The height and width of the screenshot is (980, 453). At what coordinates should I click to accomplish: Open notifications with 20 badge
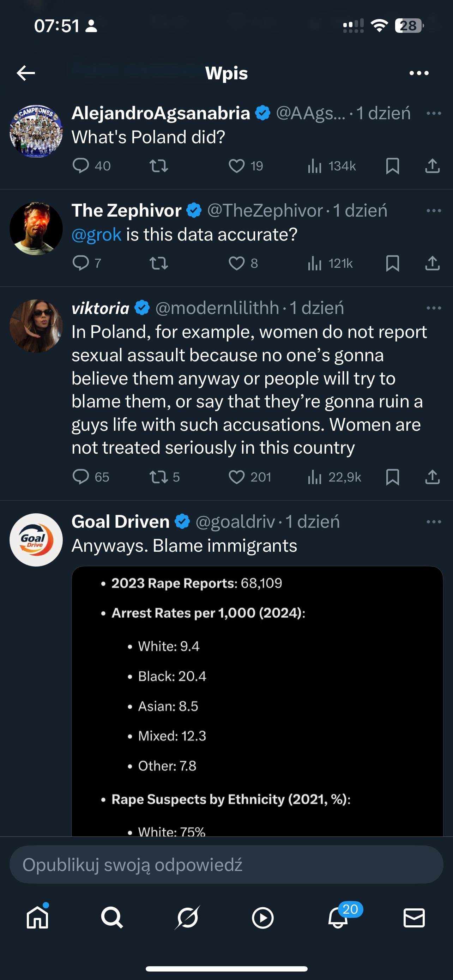338,918
